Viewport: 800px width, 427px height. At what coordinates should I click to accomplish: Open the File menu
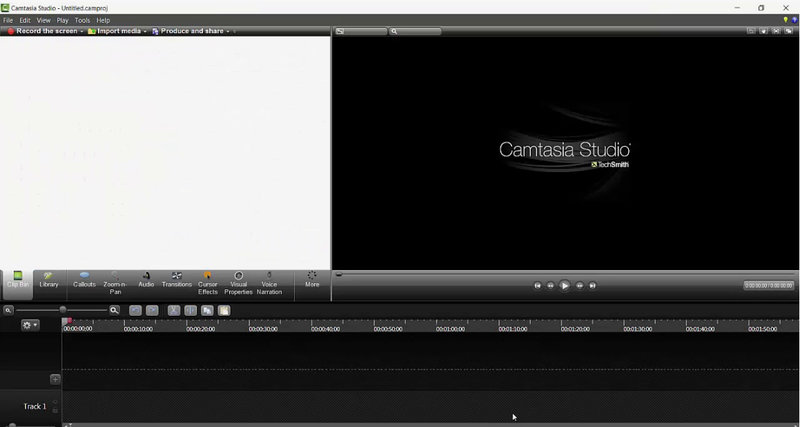point(8,20)
